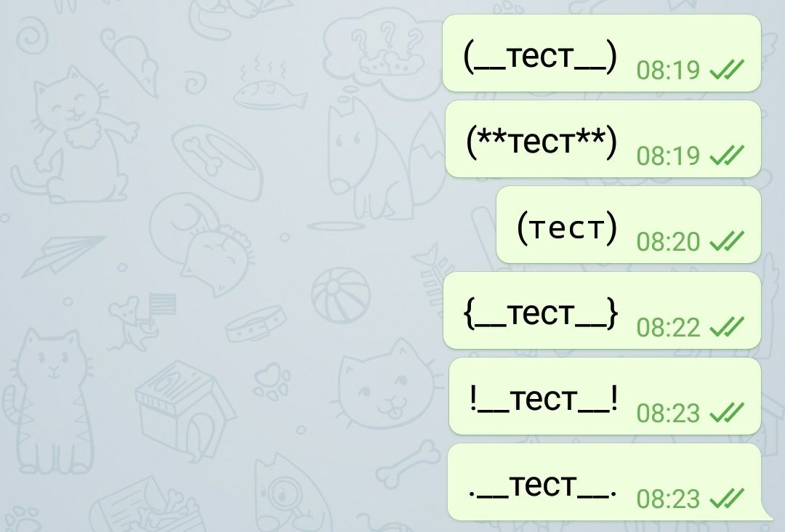Select the .__тест__. message bubble
785x532 pixels.
pos(605,482)
